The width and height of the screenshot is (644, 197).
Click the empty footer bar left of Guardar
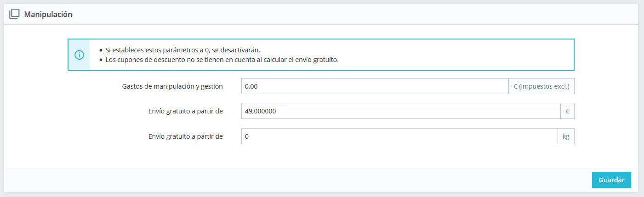coord(294,180)
